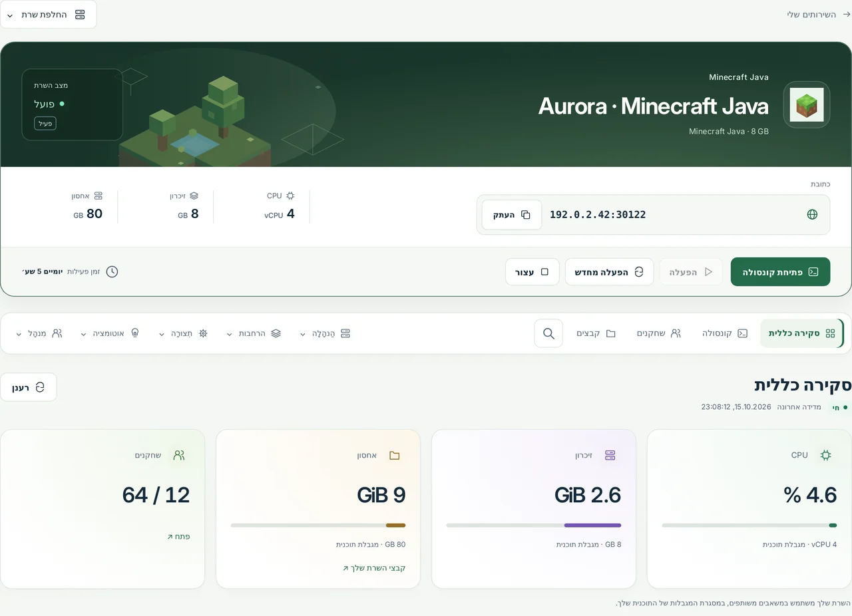Image resolution: width=852 pixels, height=616 pixels.
Task: Click the פתיחת קונסולה button
Action: pyautogui.click(x=780, y=271)
